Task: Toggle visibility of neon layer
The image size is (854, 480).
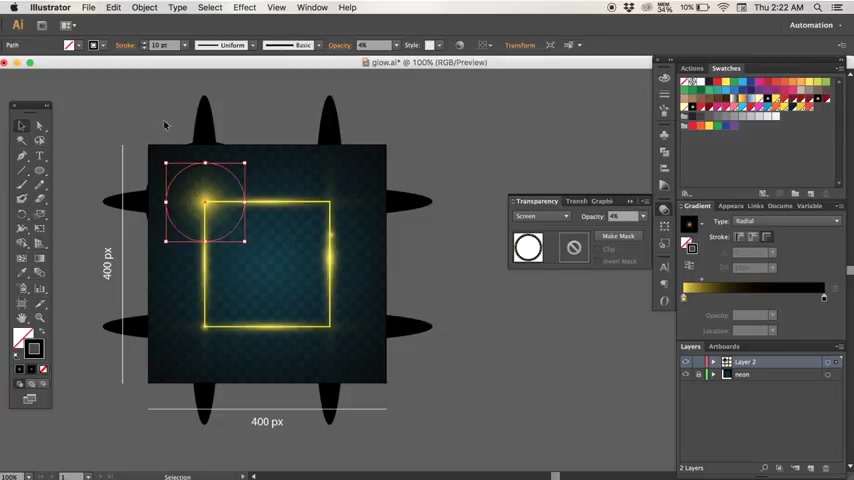Action: (686, 374)
